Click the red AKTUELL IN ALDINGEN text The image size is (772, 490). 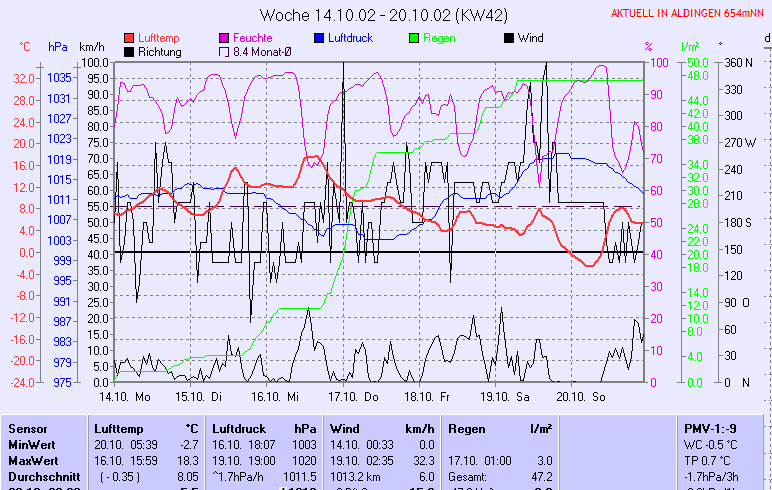[688, 14]
